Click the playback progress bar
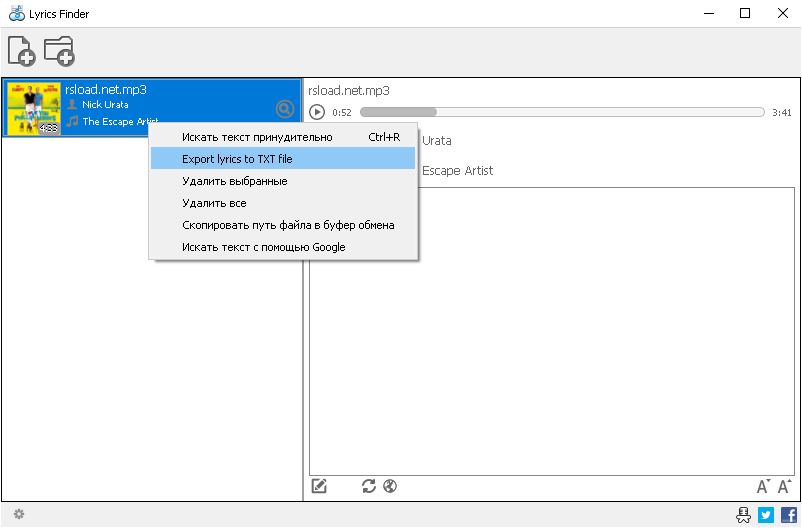Image resolution: width=802 pixels, height=528 pixels. [x=562, y=112]
